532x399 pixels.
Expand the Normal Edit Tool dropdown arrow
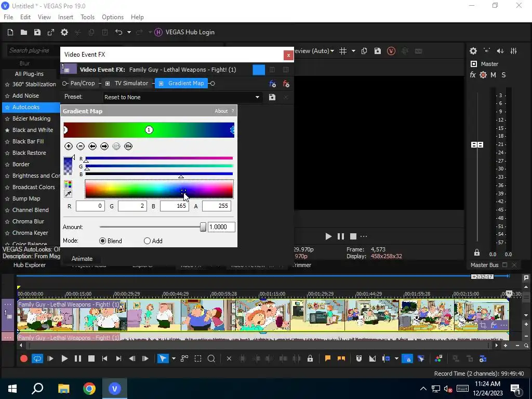(x=174, y=358)
